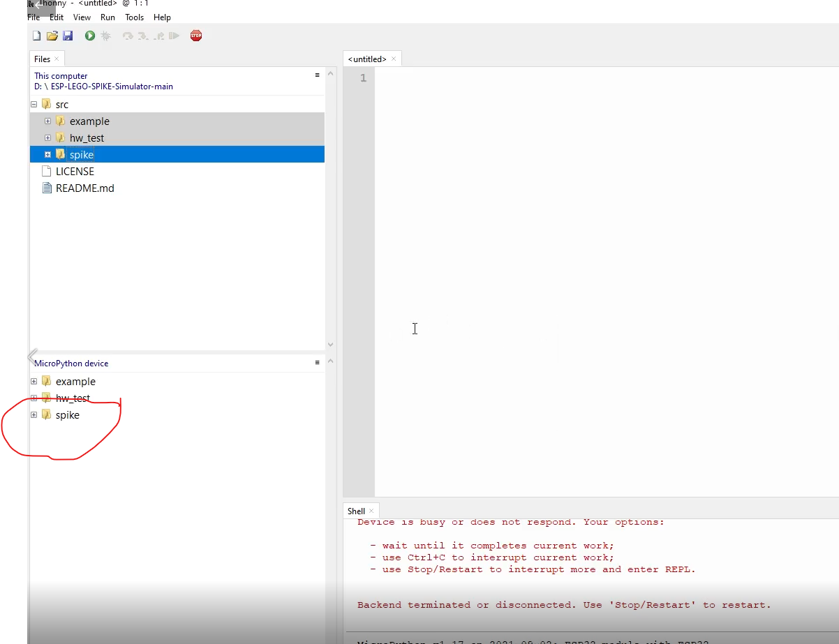839x644 pixels.
Task: Click 'Device is busy' shell message line
Action: pos(511,522)
